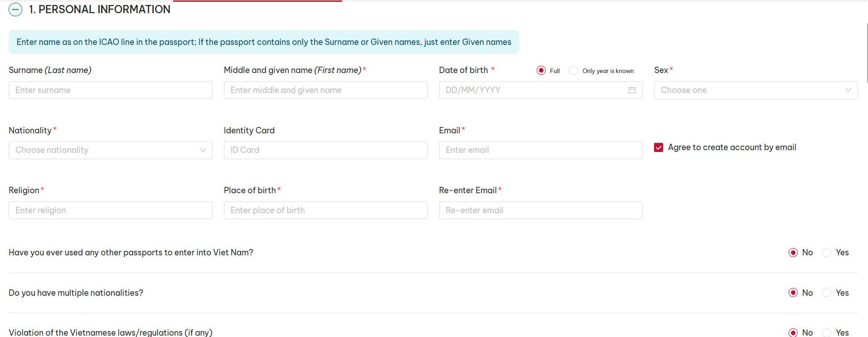This screenshot has height=337, width=868.
Task: Focus the Enter email field
Action: pyautogui.click(x=540, y=150)
